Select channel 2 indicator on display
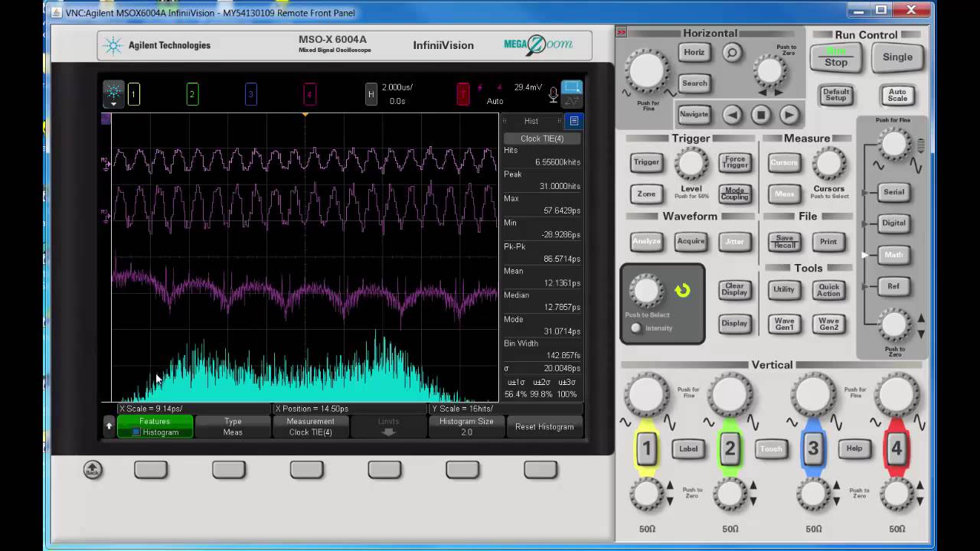 (191, 94)
